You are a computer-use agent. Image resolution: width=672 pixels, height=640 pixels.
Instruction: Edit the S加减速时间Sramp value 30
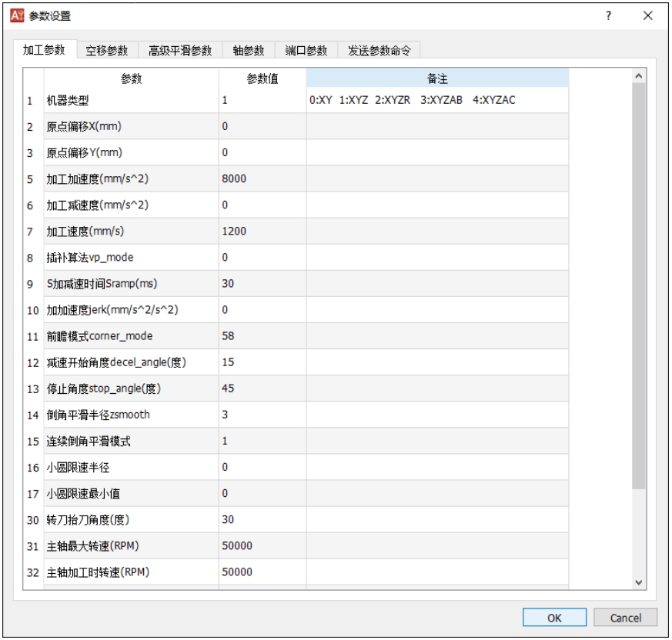click(x=262, y=284)
